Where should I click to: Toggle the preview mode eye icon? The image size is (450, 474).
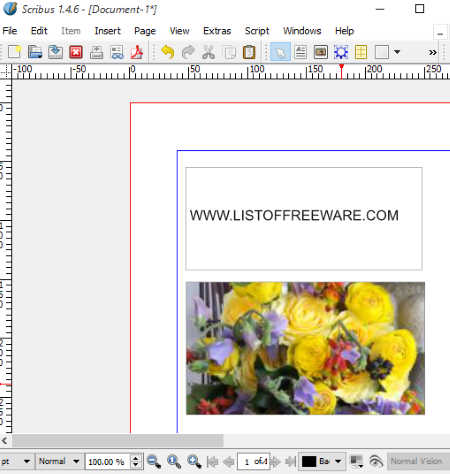[376, 462]
